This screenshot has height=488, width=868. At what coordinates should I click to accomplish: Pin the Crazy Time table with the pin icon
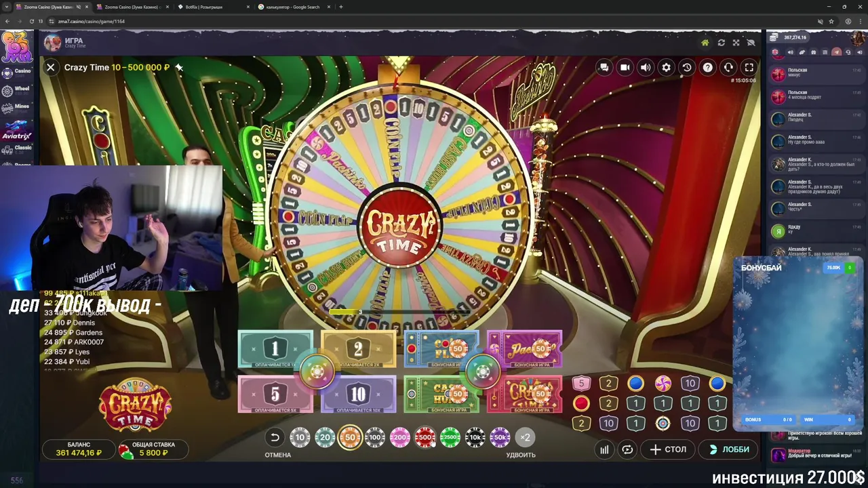pos(179,67)
